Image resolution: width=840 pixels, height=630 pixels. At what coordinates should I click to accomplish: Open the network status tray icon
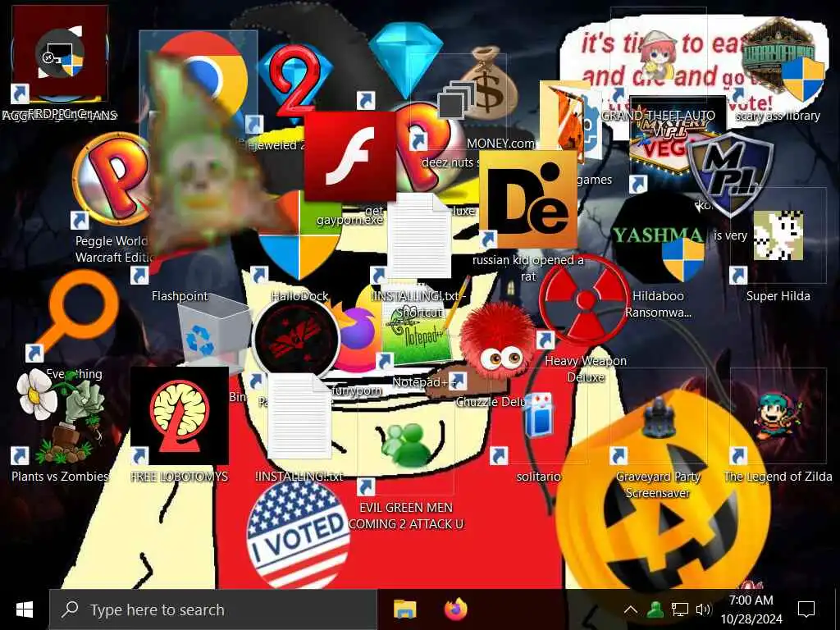click(679, 609)
